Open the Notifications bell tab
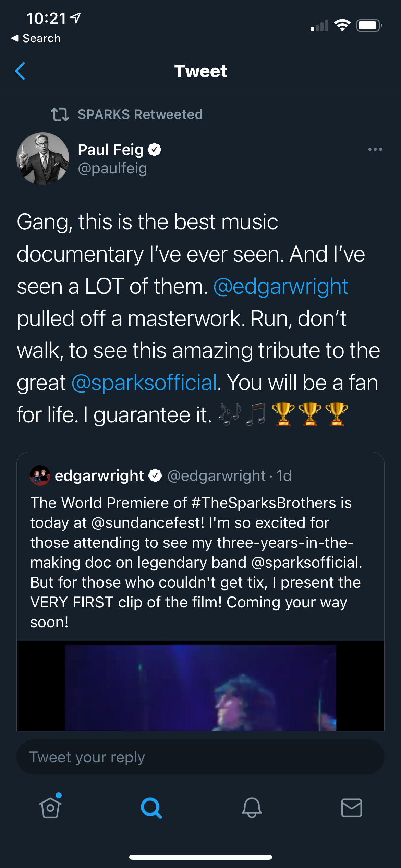Viewport: 401px width, 868px height. tap(252, 808)
